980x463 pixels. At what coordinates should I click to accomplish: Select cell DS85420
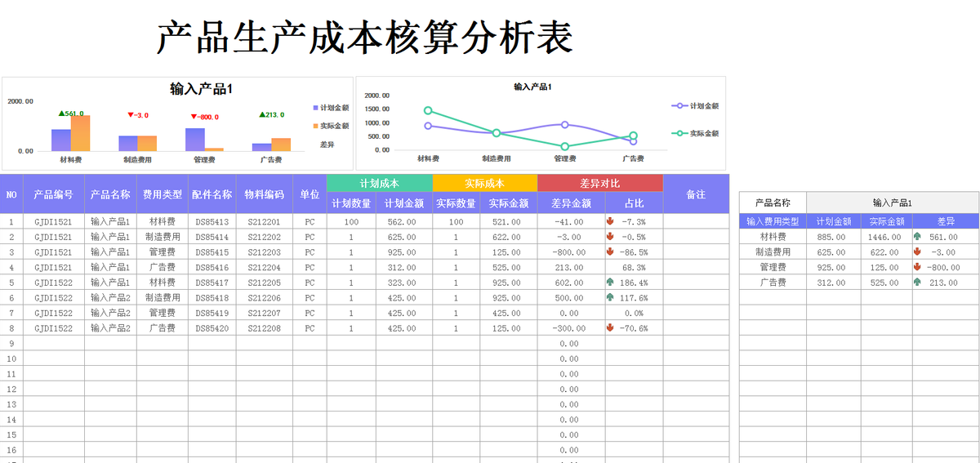tap(212, 328)
